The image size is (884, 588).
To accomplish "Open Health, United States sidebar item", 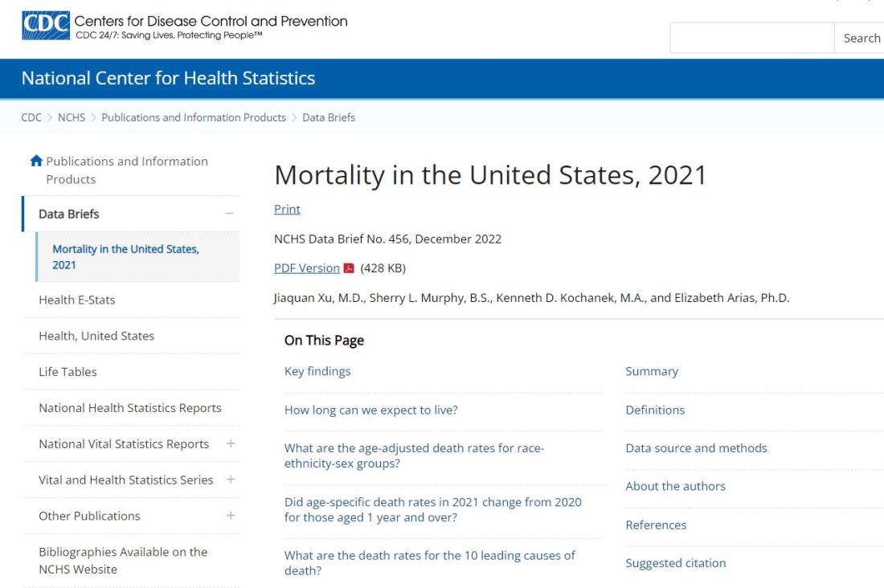I will coord(96,336).
